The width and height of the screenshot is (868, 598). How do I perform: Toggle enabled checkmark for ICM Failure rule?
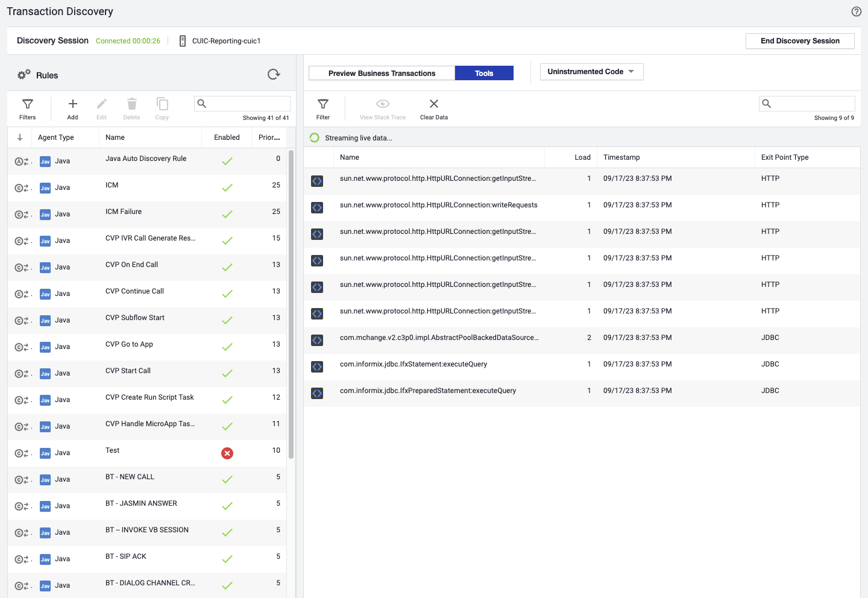227,215
